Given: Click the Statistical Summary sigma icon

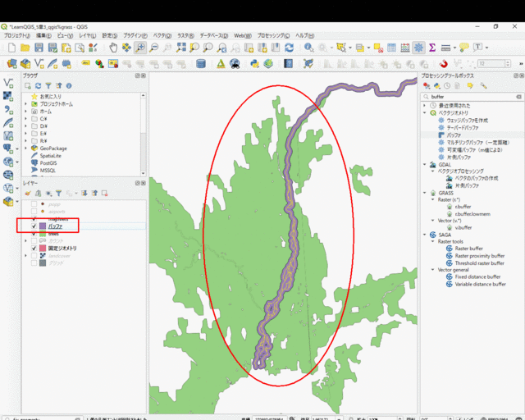Looking at the screenshot, I should [432, 48].
